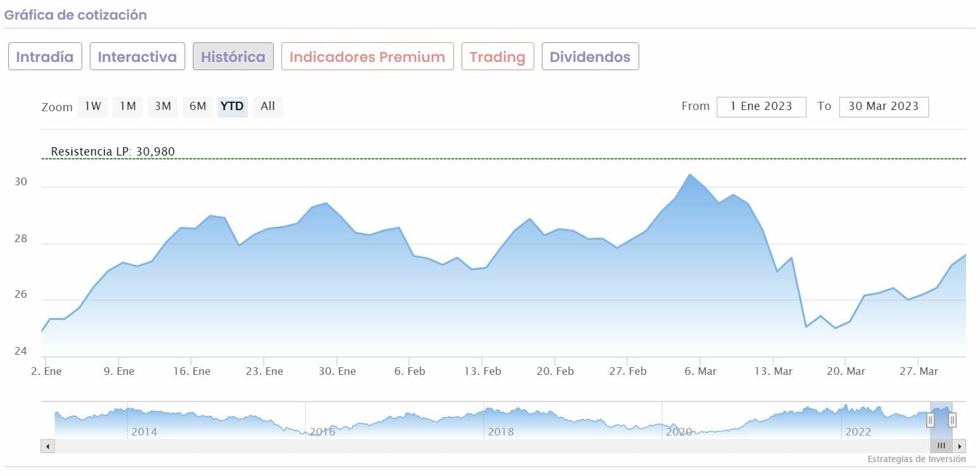Select the Histórica chart tab
Viewport: 980px width, 476px height.
click(233, 57)
